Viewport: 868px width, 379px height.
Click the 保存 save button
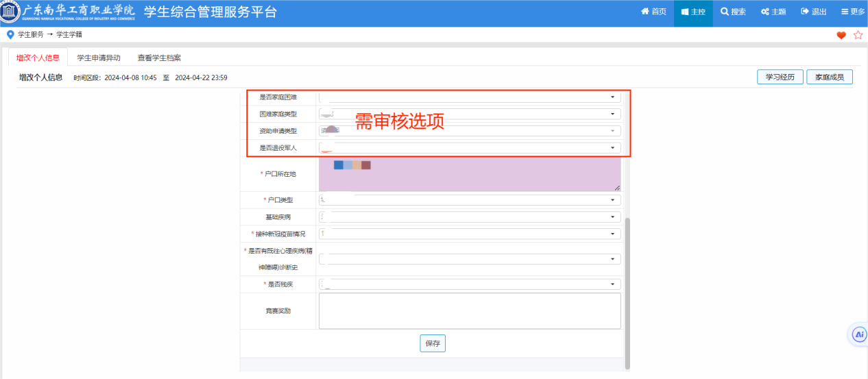coord(433,343)
